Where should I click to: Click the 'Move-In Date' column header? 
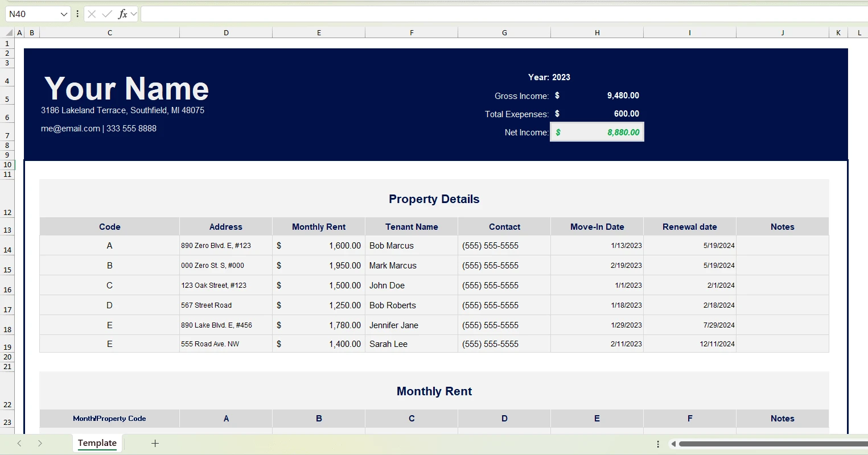pos(597,227)
